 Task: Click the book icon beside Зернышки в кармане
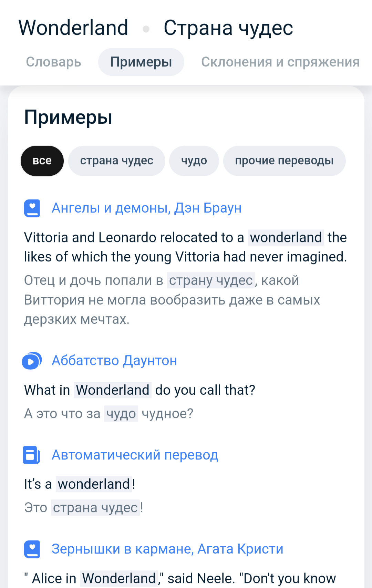pos(32,549)
